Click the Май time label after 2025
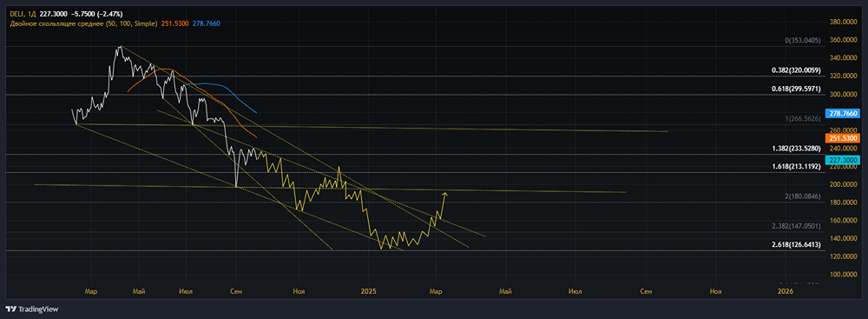The height and width of the screenshot is (319, 868). pos(505,290)
